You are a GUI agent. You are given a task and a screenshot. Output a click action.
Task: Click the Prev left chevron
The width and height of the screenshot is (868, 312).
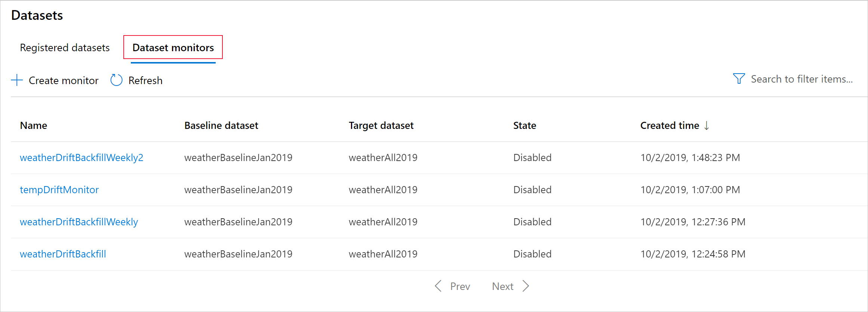pyautogui.click(x=438, y=286)
